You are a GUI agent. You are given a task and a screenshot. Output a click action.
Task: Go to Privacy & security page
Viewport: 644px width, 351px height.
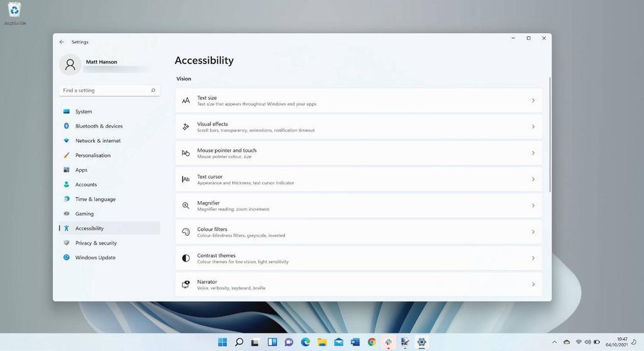(109, 243)
